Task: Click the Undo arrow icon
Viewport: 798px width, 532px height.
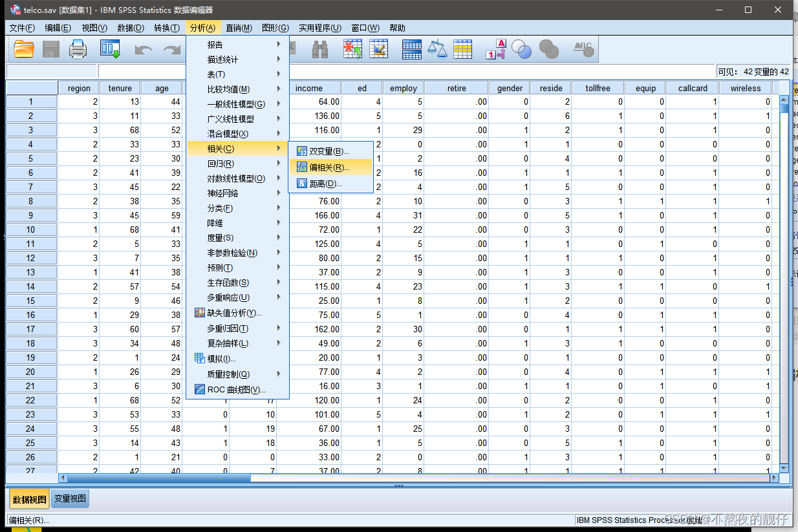Action: coord(144,49)
